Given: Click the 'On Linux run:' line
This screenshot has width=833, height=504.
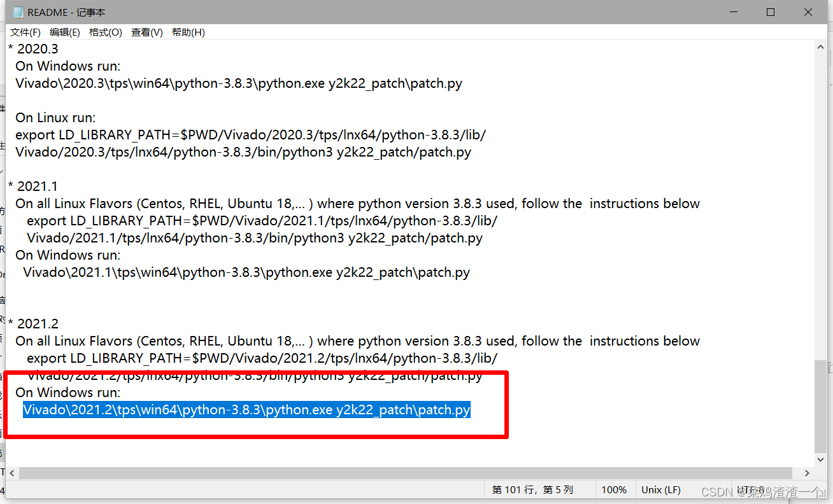Looking at the screenshot, I should click(x=55, y=118).
